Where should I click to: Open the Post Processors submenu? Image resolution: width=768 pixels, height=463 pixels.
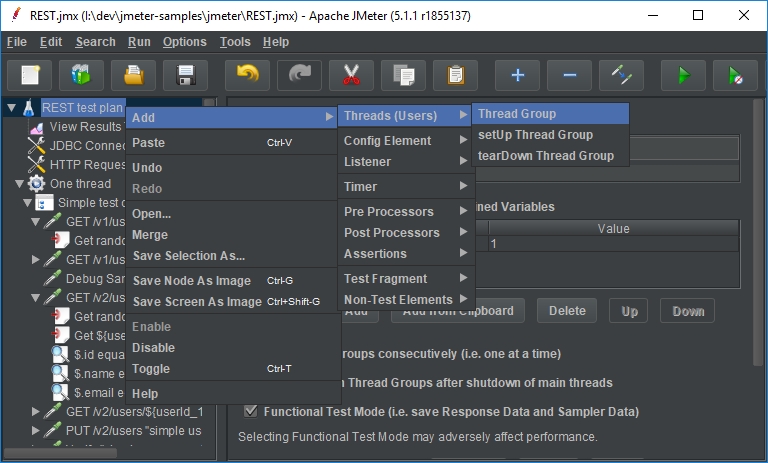(406, 233)
